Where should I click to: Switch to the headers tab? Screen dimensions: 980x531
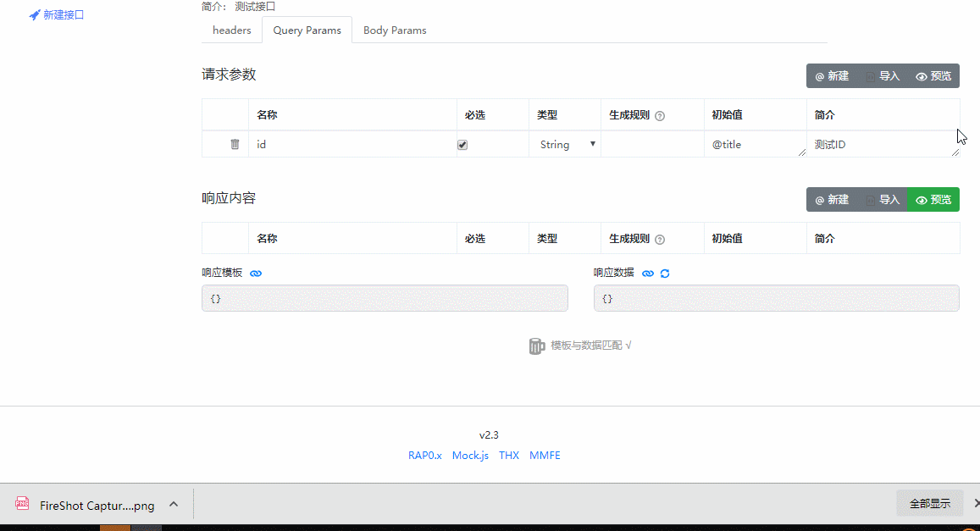[x=231, y=30]
